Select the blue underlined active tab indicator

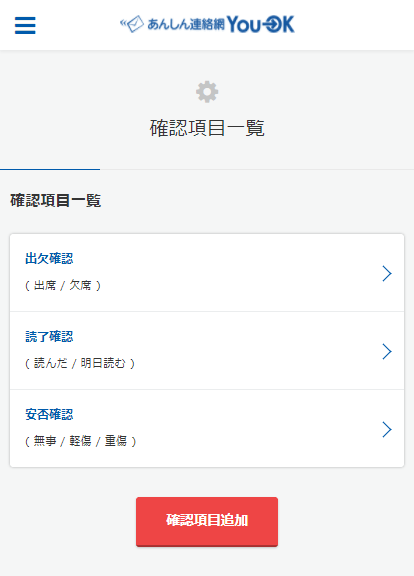pos(50,169)
